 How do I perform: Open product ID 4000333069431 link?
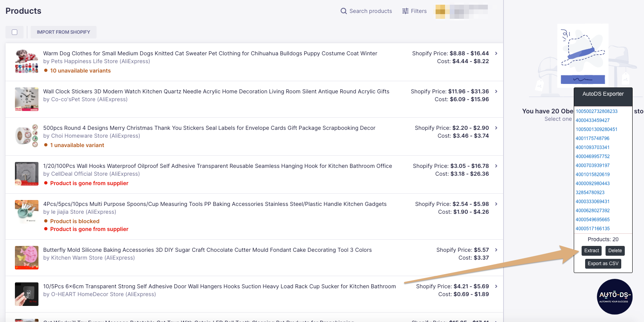pos(593,202)
